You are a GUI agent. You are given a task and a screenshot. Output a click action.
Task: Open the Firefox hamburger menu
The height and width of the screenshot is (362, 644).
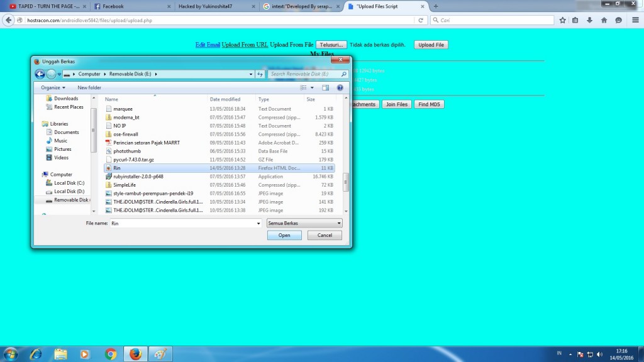[635, 20]
